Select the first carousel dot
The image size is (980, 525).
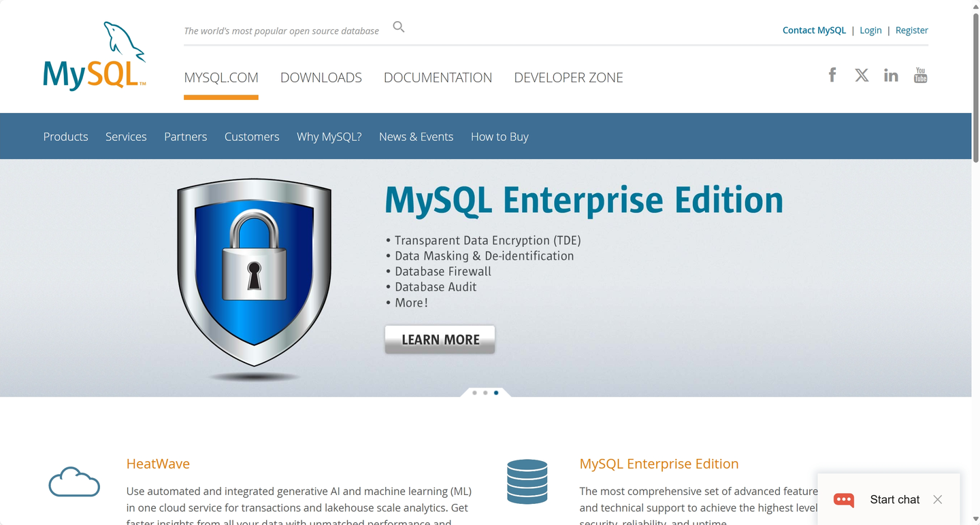pyautogui.click(x=474, y=392)
